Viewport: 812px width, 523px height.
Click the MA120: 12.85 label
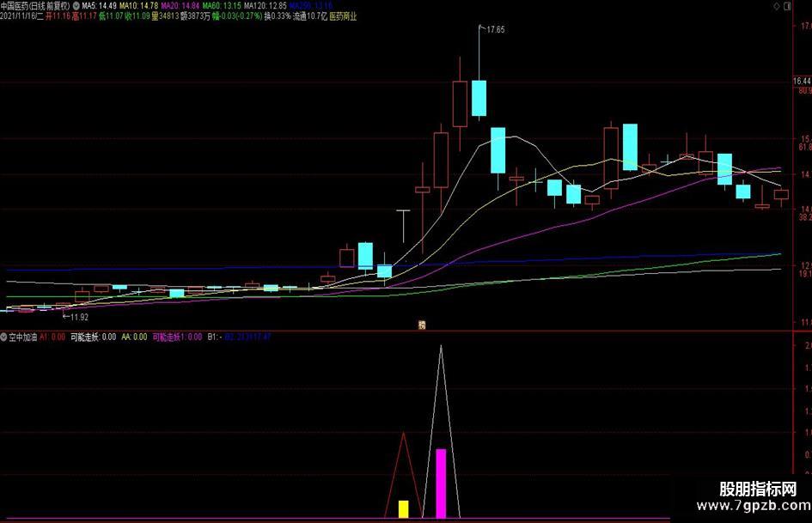[266, 6]
